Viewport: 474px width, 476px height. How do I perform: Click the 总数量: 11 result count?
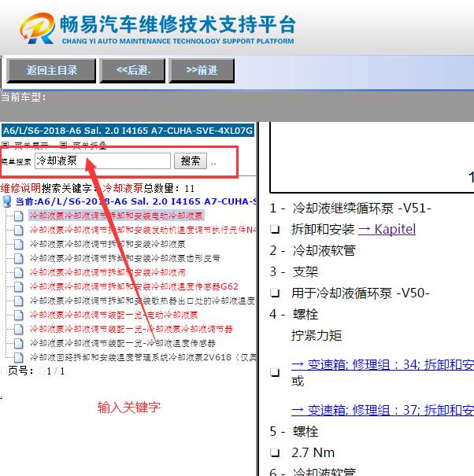(x=169, y=188)
